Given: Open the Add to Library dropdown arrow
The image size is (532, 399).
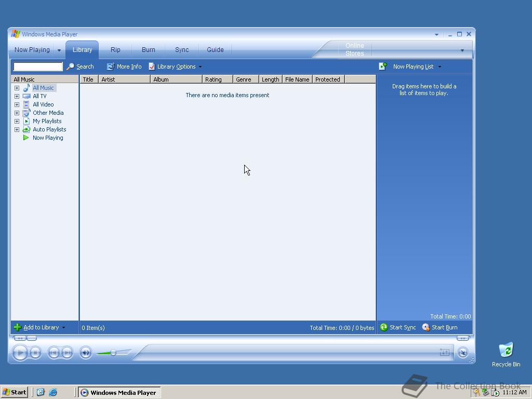Looking at the screenshot, I should [63, 327].
